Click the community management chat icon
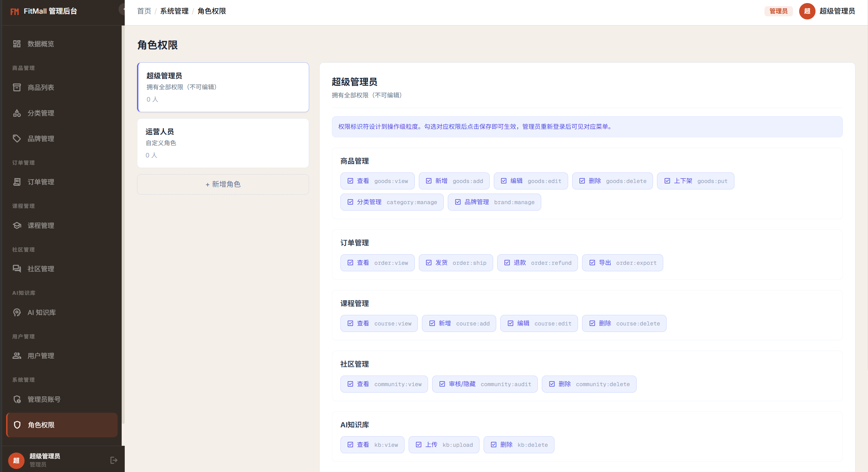 click(17, 269)
